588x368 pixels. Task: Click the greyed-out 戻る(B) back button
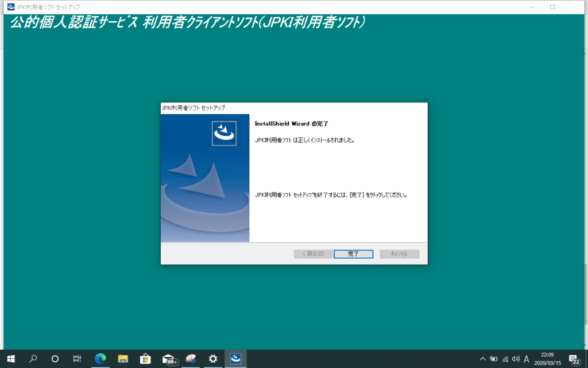pyautogui.click(x=313, y=254)
